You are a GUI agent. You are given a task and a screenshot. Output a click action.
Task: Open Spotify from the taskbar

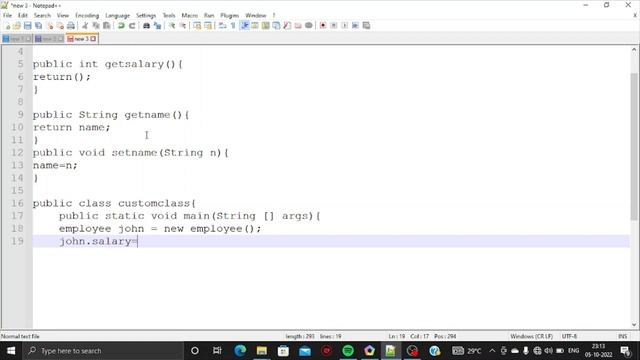pos(348,351)
